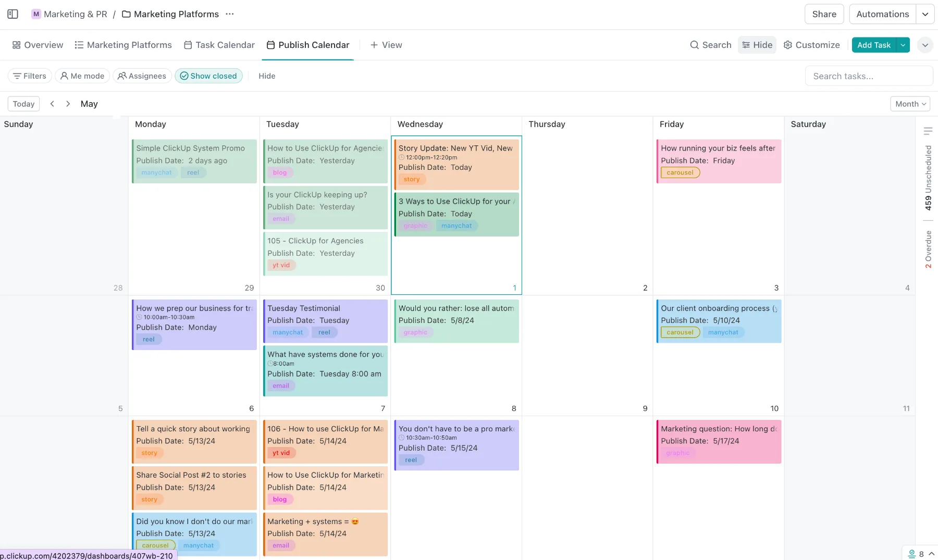Open the ellipsis menu beside Marketing Platforms

(x=230, y=14)
